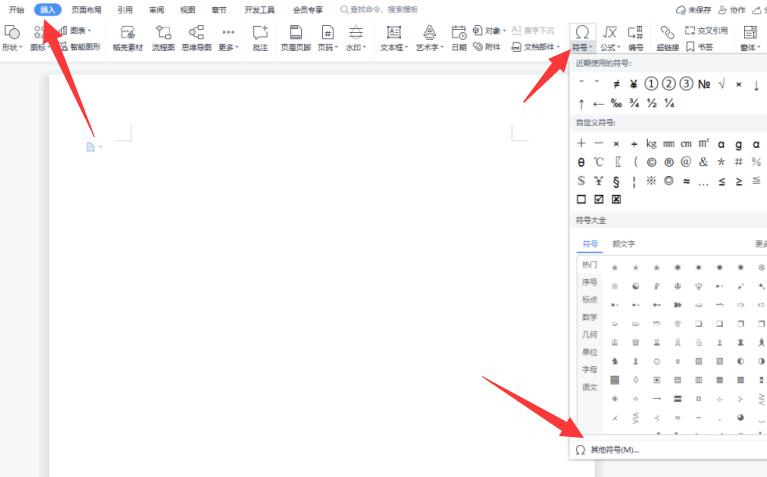Open the 水印 watermark dropdown
767x477 pixels.
click(x=365, y=47)
